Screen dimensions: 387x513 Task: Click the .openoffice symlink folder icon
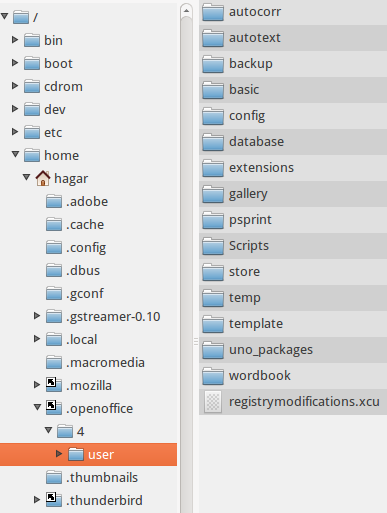click(x=54, y=408)
